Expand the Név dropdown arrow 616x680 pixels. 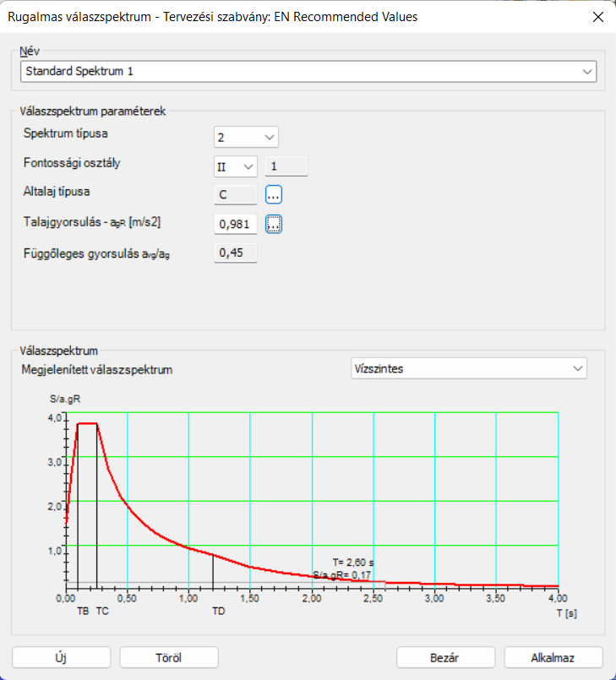coord(587,72)
